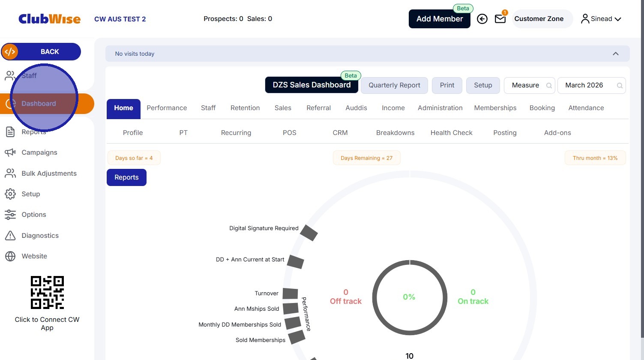Click the Options sliders icon
The width and height of the screenshot is (644, 360).
10,214
